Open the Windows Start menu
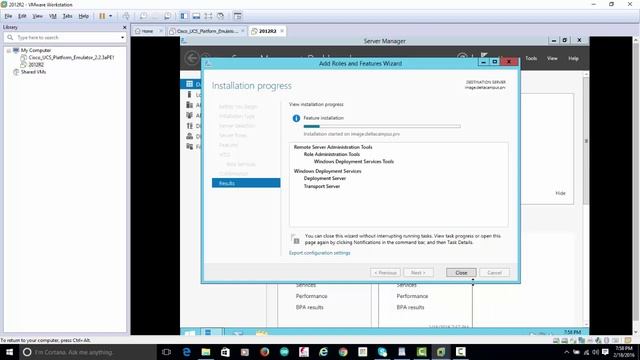 [9, 352]
